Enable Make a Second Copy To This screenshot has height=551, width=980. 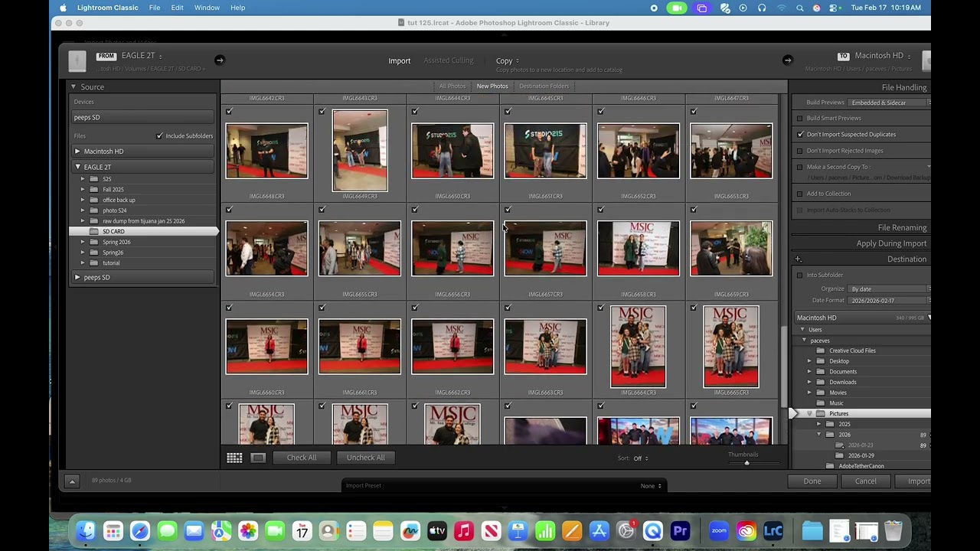pyautogui.click(x=800, y=167)
